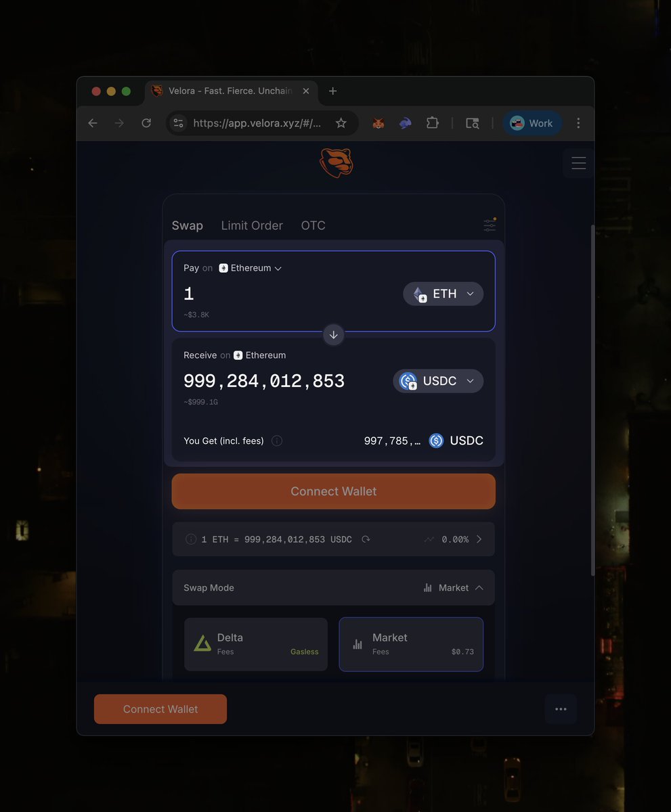Expand rate details chevron at 0.00%
Viewport: 671px width, 812px height.
(479, 539)
